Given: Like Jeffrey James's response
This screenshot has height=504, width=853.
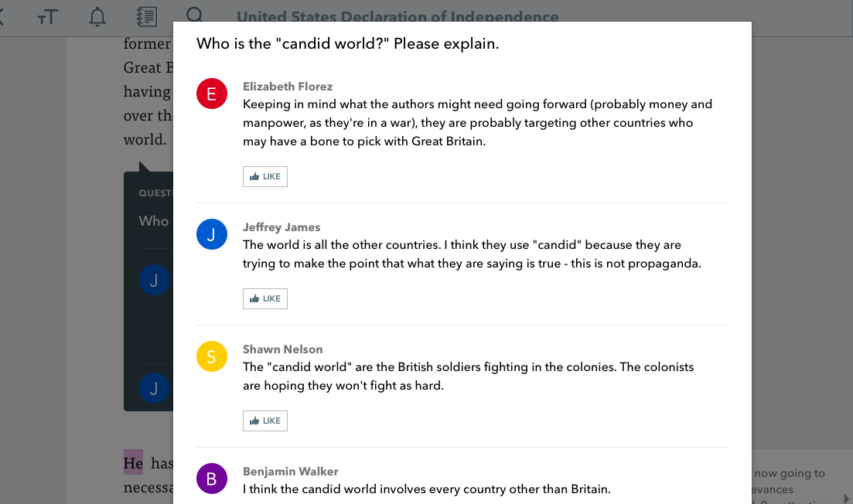Looking at the screenshot, I should [x=265, y=298].
